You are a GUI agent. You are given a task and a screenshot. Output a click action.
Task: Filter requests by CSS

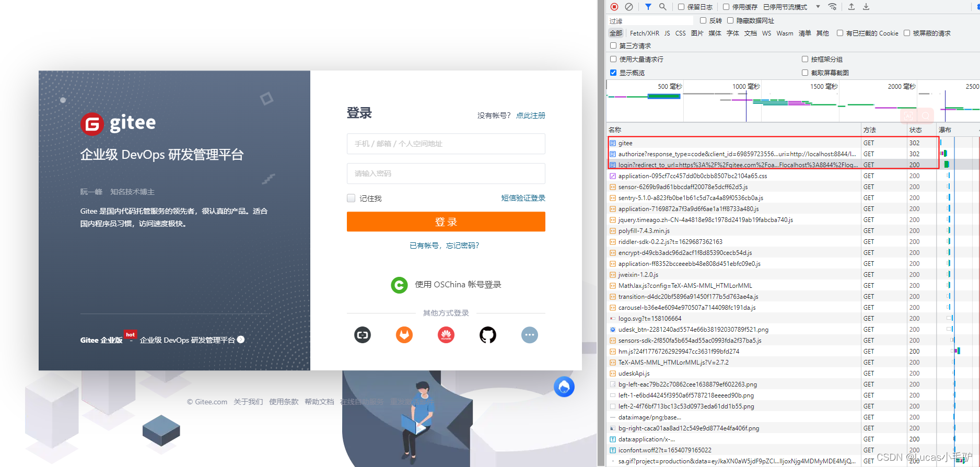click(680, 33)
